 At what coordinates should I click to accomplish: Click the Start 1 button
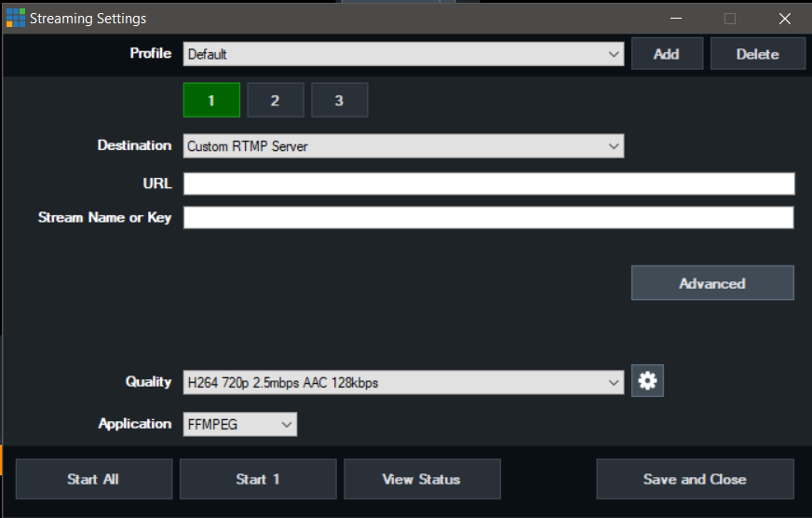tap(258, 479)
